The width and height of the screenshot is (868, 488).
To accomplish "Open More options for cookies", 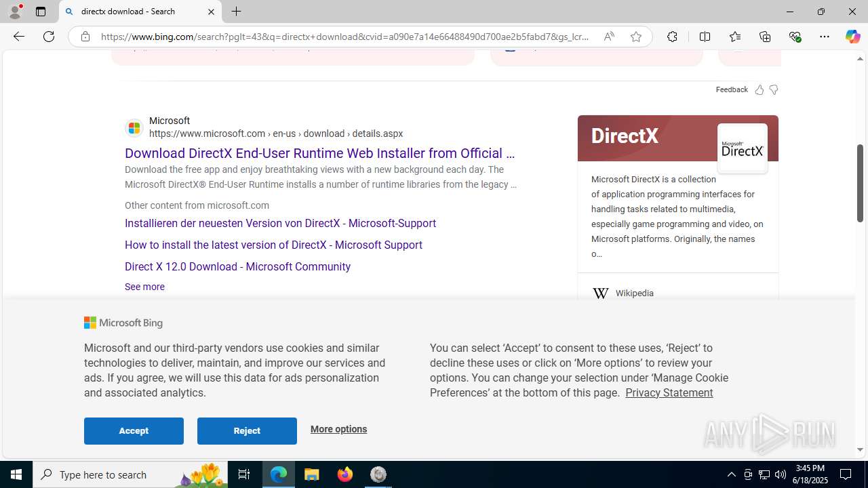I will click(338, 429).
